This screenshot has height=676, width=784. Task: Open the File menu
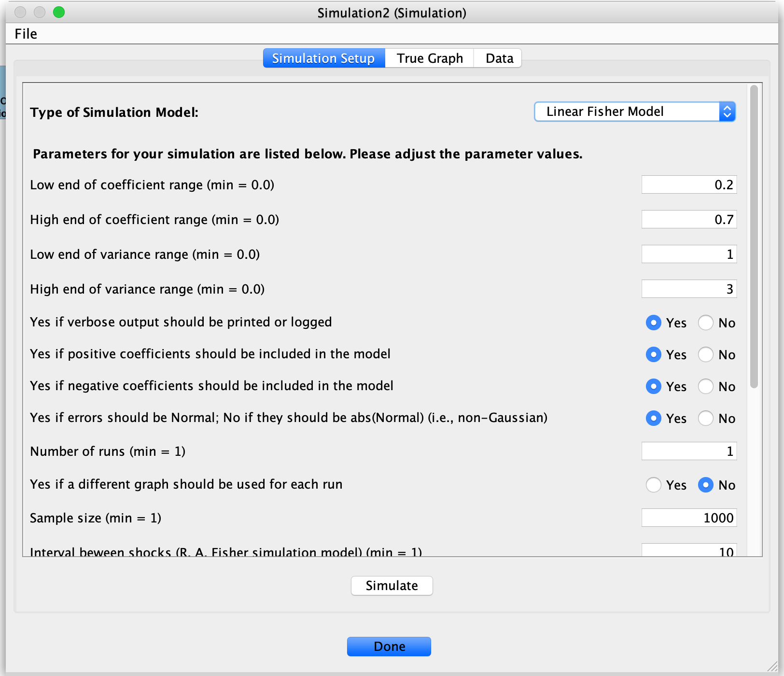tap(25, 34)
